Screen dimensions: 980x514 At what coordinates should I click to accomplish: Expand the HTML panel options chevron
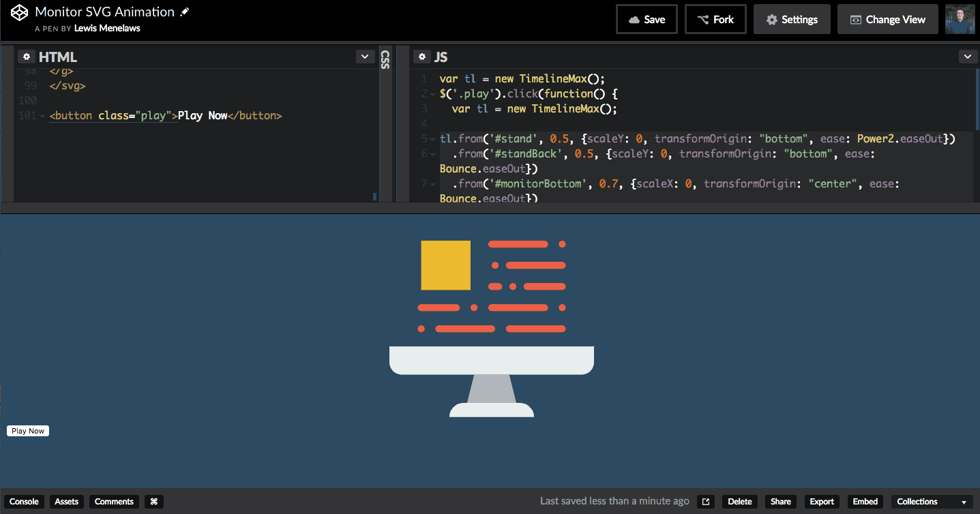click(x=365, y=57)
